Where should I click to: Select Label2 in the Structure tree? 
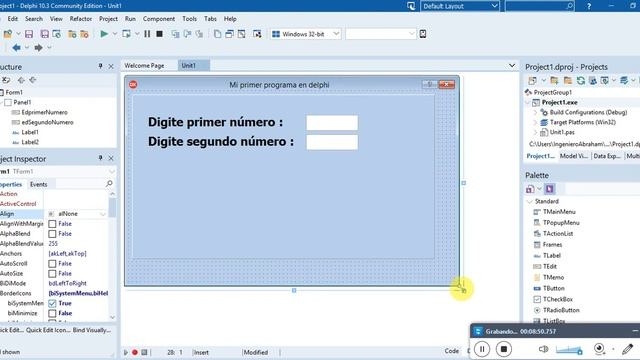coord(30,142)
